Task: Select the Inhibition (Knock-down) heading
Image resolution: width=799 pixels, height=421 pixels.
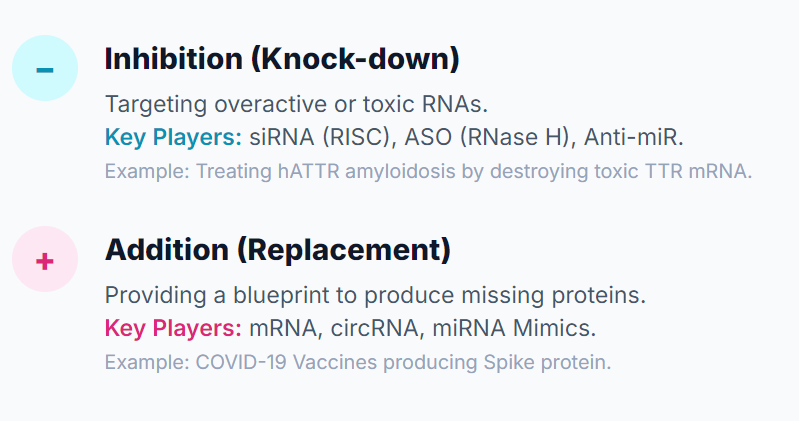Action: pos(282,59)
